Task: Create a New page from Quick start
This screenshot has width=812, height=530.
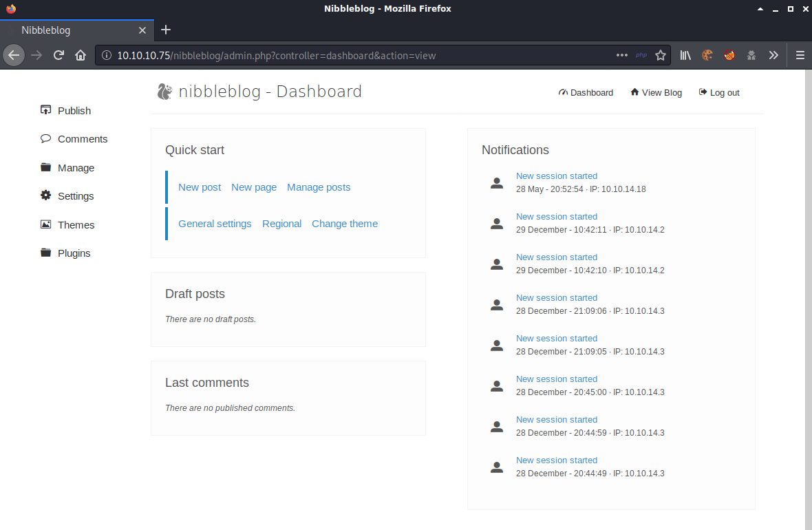Action: 254,187
